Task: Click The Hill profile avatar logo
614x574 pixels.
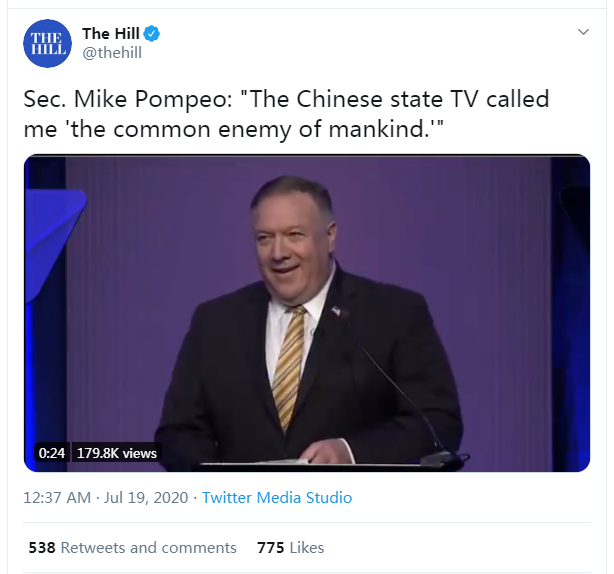Action: (x=47, y=43)
